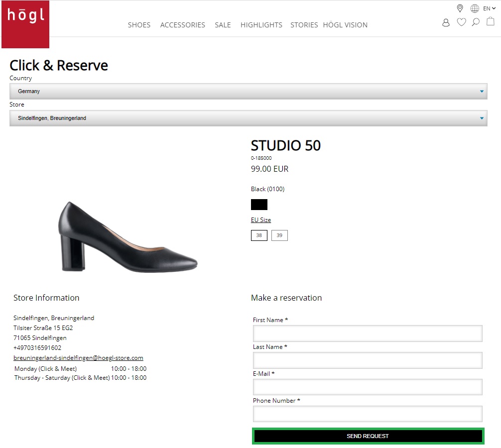Viewport: 501px width, 448px height.
Task: Open the wishlist heart icon
Action: point(461,22)
